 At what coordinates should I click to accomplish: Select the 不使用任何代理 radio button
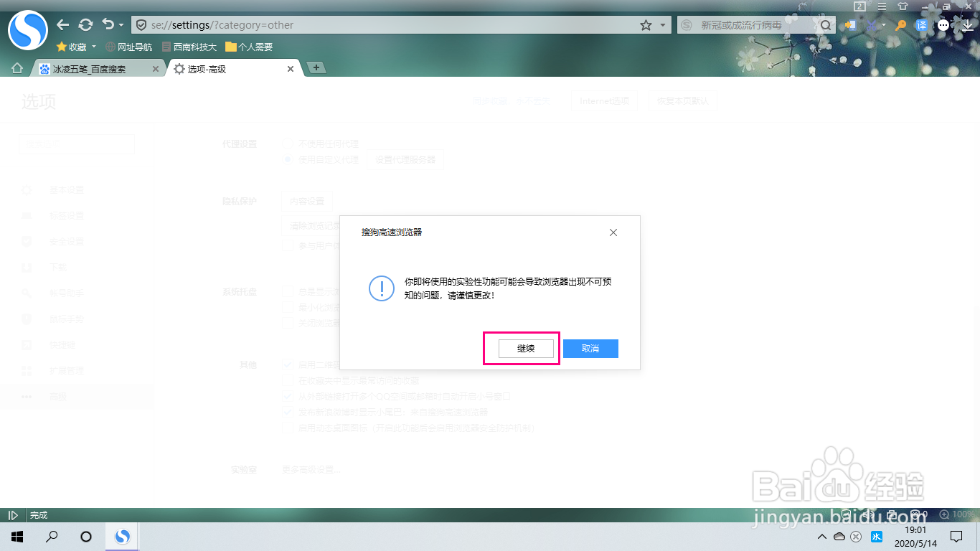288,143
